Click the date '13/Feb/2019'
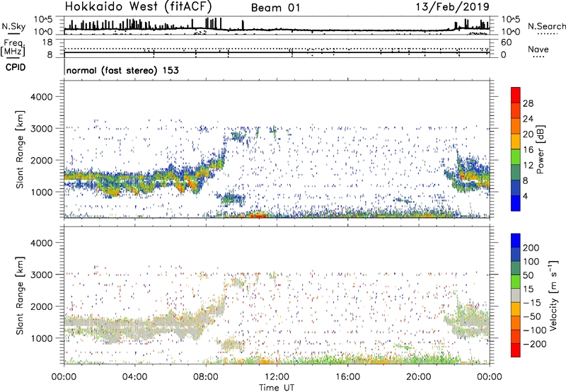The height and width of the screenshot is (392, 566). 452,7
